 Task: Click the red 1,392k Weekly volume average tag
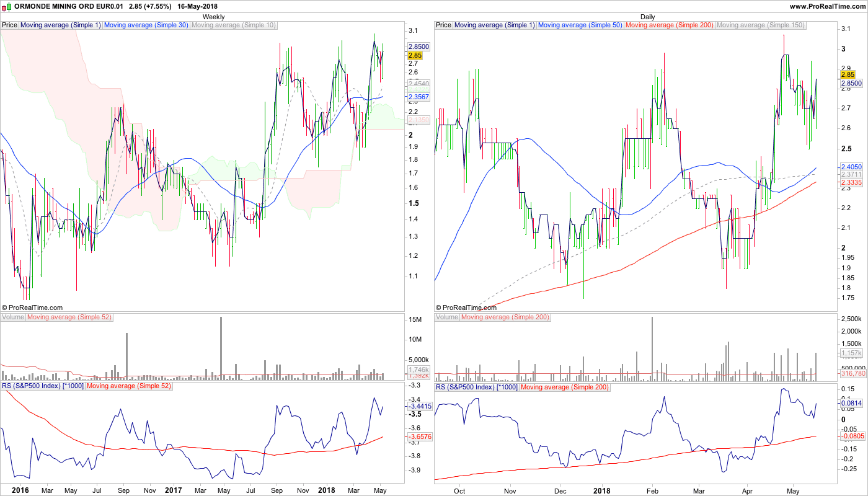pos(417,376)
